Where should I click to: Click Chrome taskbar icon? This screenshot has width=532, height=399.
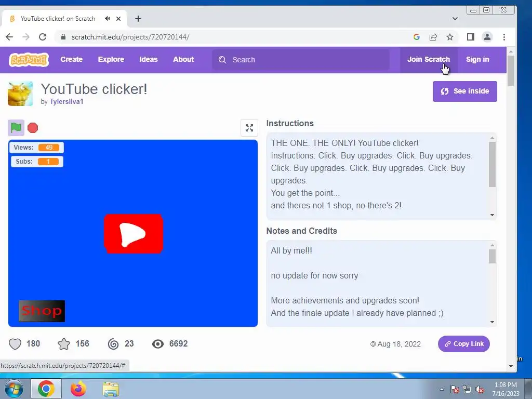click(x=46, y=389)
